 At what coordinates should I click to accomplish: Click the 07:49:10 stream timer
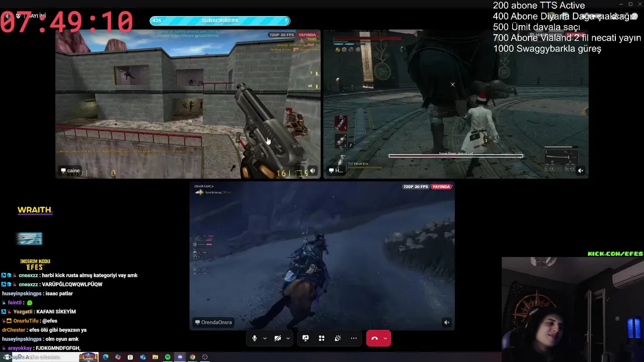(x=67, y=22)
